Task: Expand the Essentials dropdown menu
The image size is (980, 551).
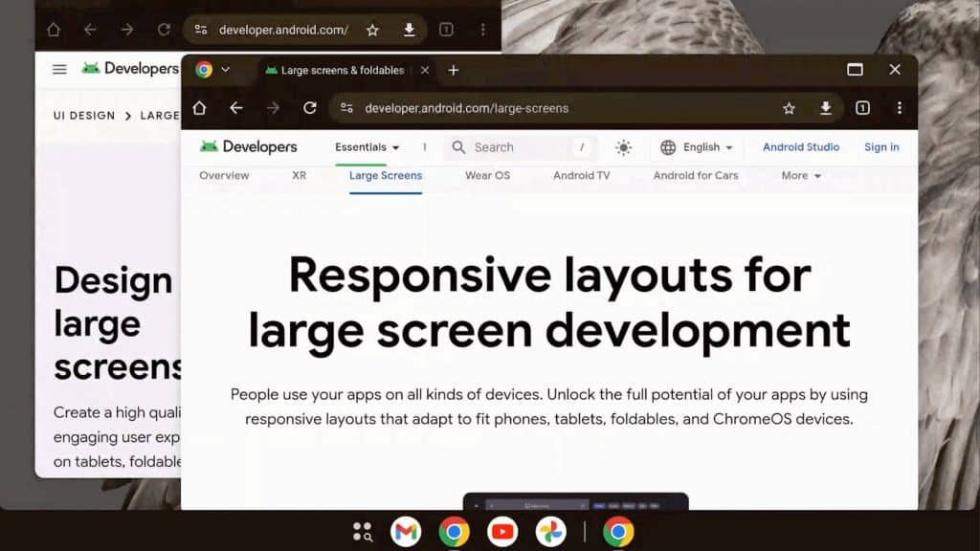Action: point(367,147)
